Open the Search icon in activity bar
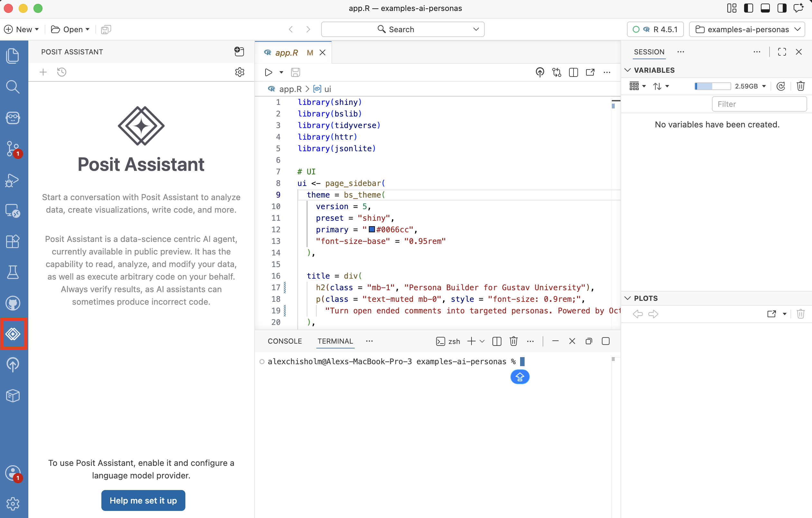Image resolution: width=812 pixels, height=518 pixels. pos(13,87)
